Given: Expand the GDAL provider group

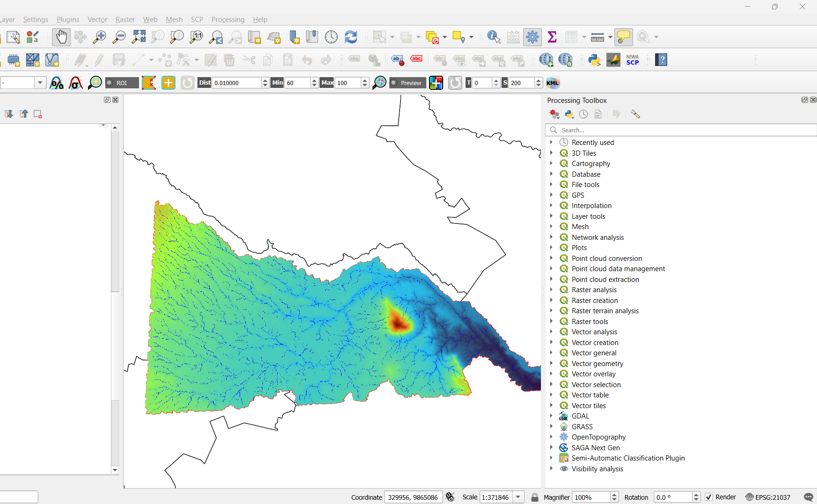Looking at the screenshot, I should click(x=551, y=416).
